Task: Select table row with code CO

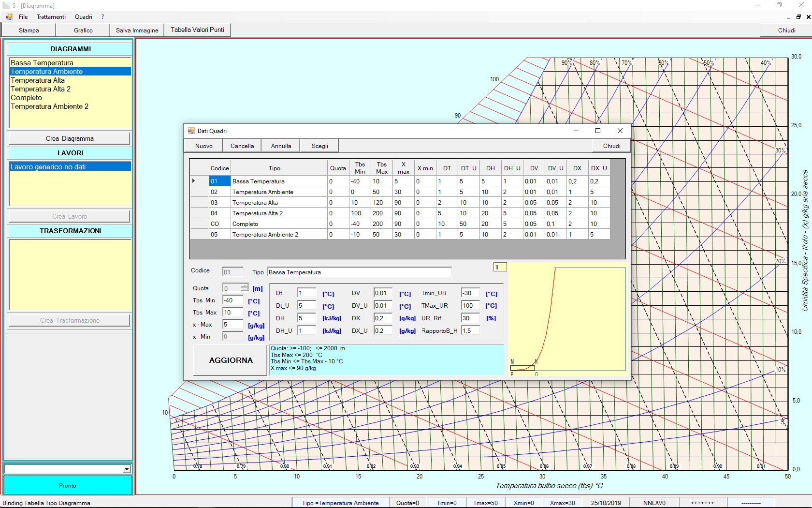Action: click(400, 224)
